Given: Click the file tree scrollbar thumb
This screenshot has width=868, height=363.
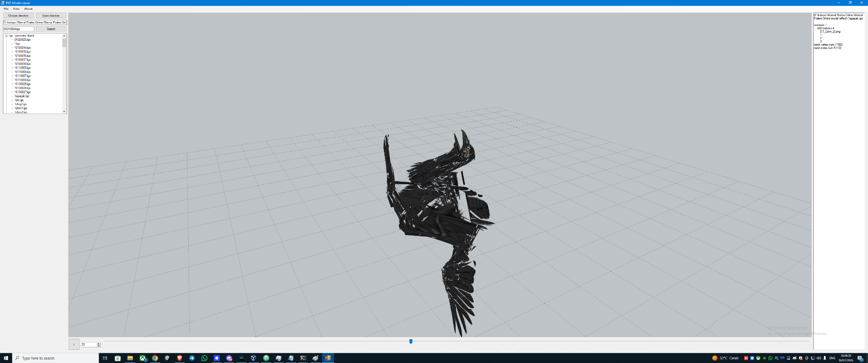Looking at the screenshot, I should (64, 43).
